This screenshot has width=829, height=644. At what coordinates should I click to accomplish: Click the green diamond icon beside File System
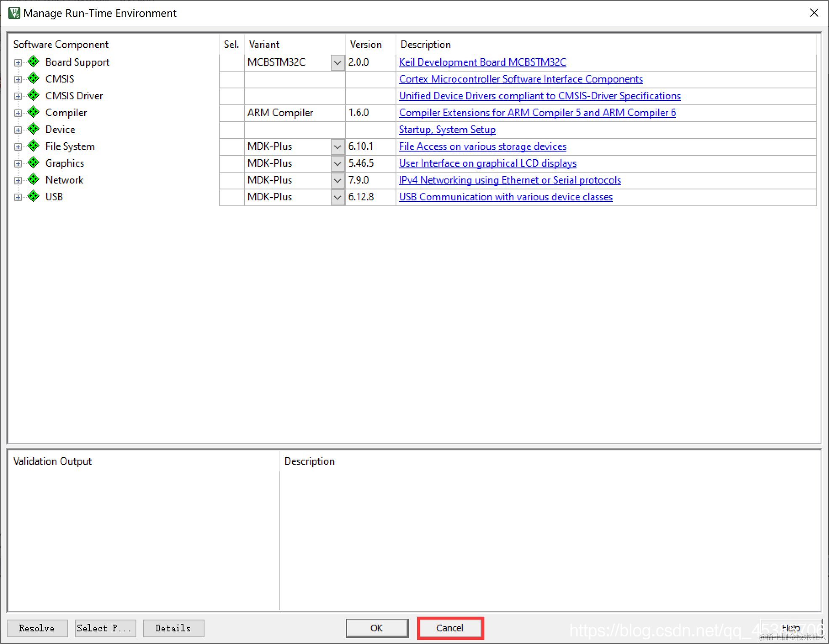[x=33, y=146]
